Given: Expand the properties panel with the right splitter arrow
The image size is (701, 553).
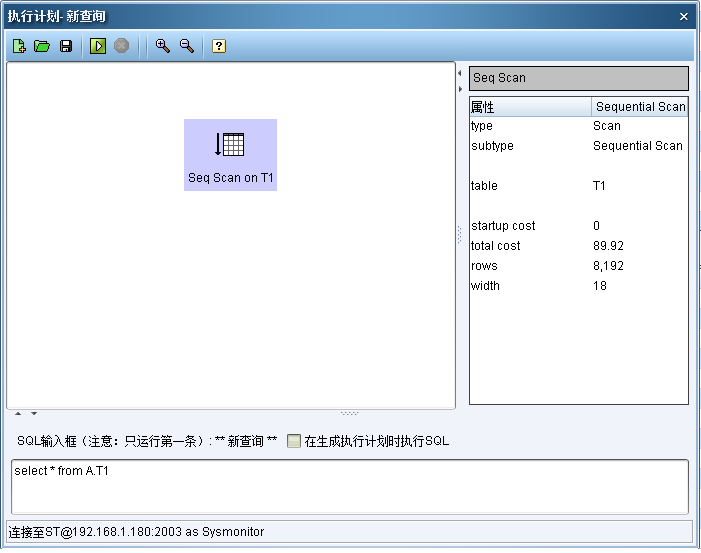Looking at the screenshot, I should [460, 89].
